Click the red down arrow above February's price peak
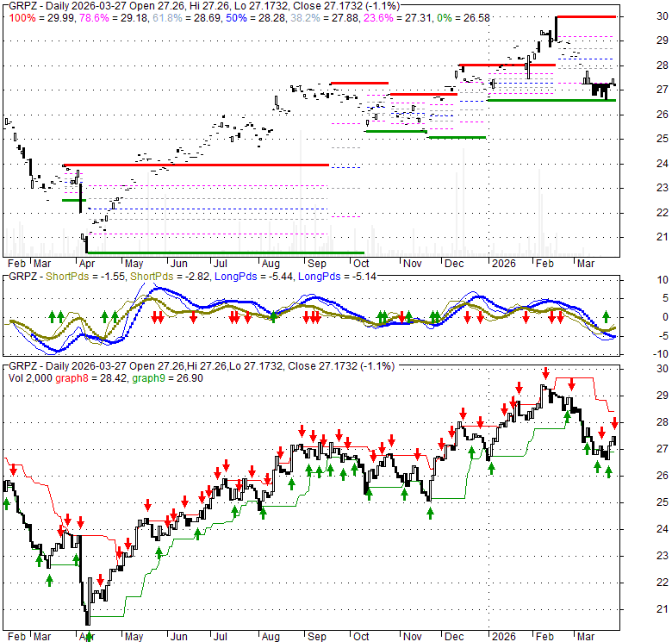The height and width of the screenshot is (642, 672). point(545,372)
